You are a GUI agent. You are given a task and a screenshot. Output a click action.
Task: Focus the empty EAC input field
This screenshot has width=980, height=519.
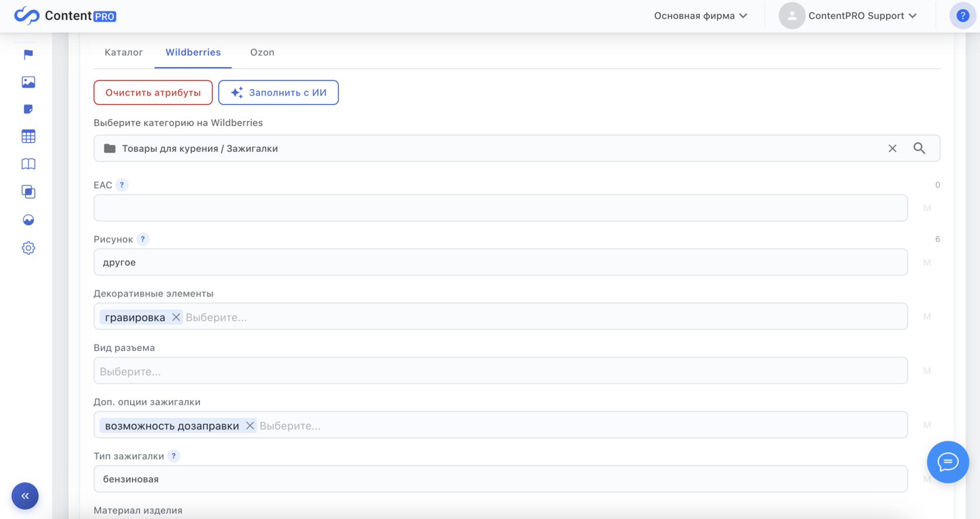pyautogui.click(x=501, y=208)
